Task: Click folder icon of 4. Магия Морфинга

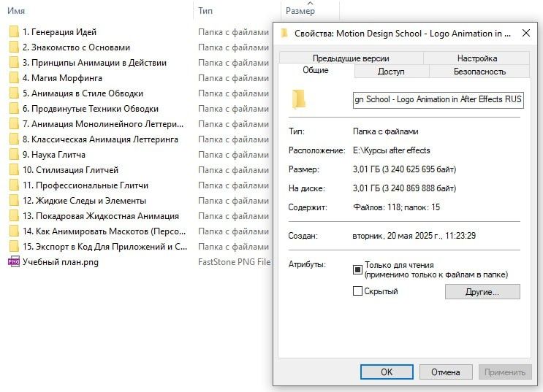Action: (14, 78)
